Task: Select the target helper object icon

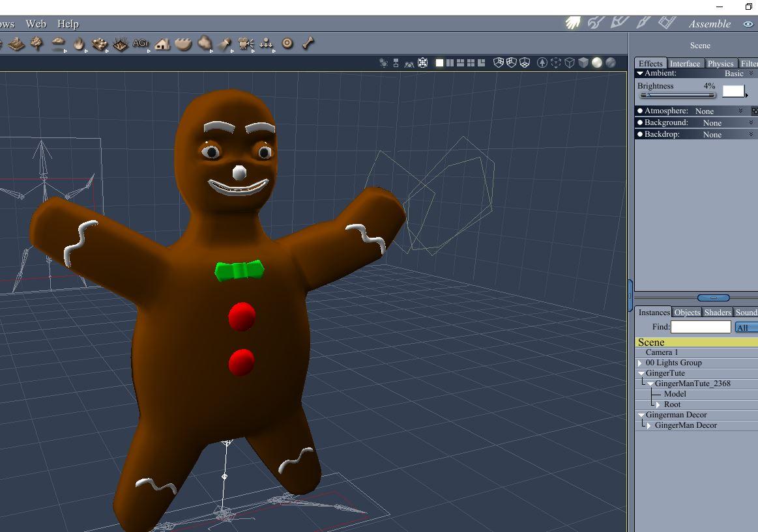Action: click(x=287, y=44)
